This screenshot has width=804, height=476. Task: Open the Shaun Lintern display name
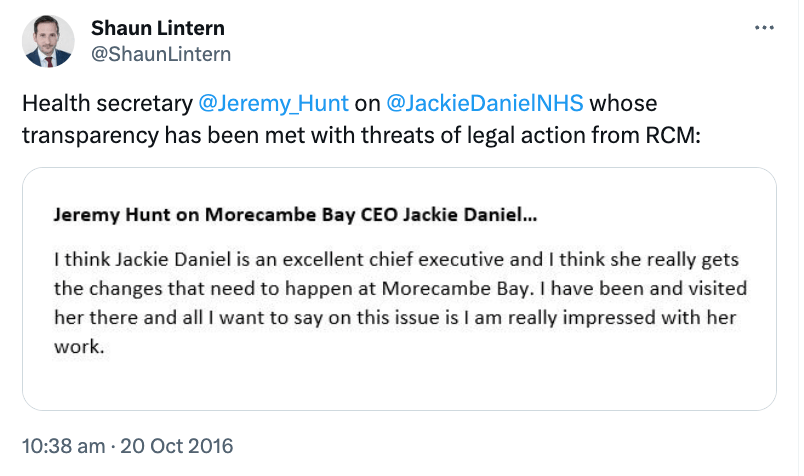pyautogui.click(x=157, y=28)
